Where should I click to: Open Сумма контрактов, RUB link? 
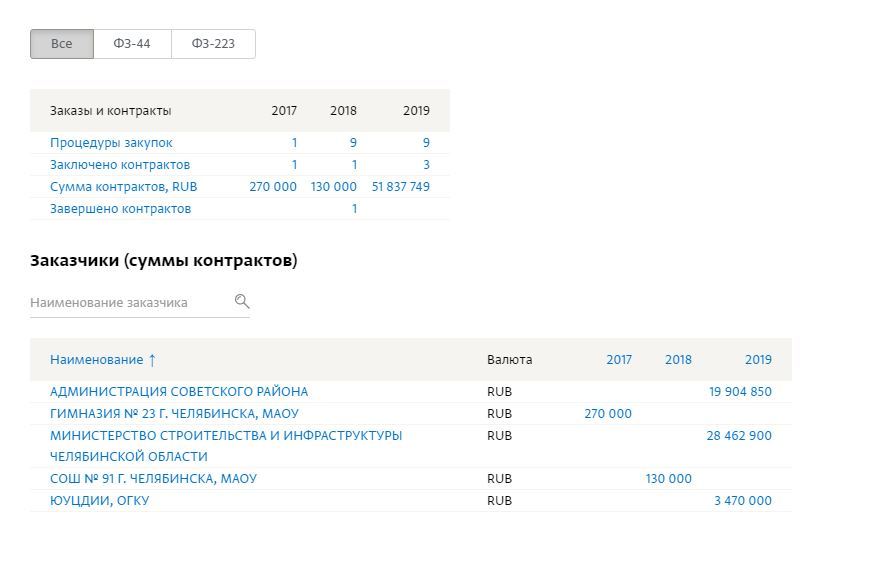click(123, 187)
